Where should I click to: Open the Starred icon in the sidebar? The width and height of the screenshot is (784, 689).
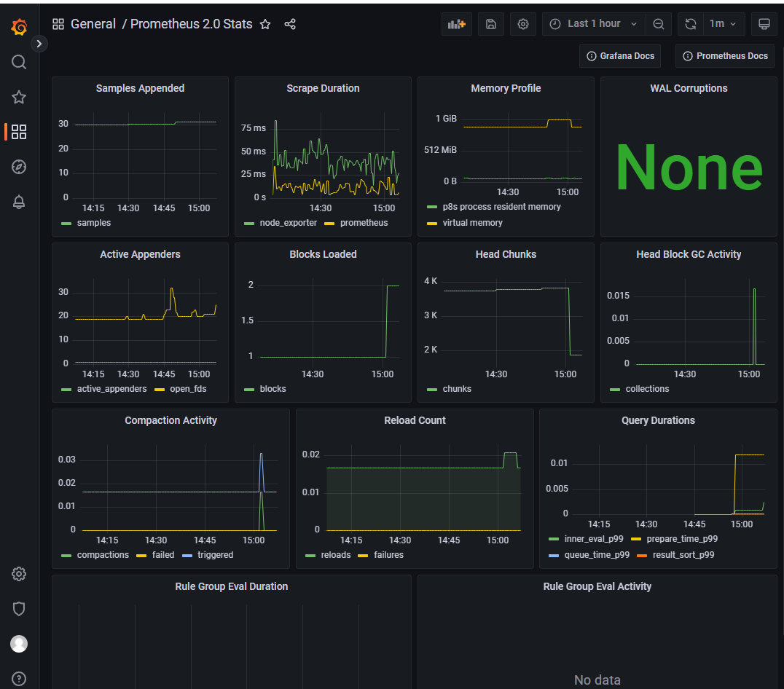(19, 97)
